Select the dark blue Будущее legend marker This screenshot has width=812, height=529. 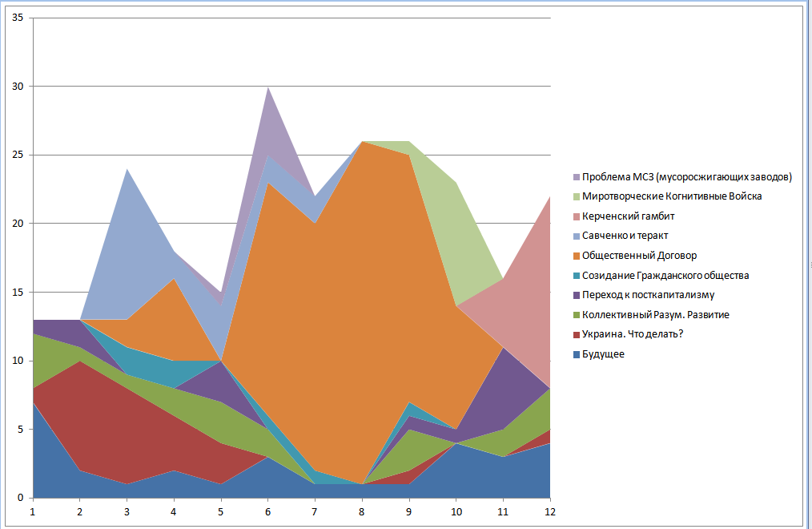pos(575,354)
